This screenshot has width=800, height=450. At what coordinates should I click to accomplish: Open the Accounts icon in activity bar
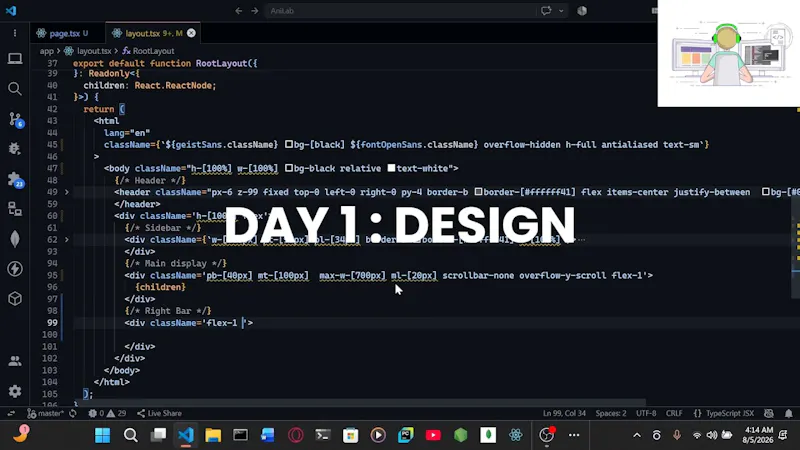coord(15,361)
